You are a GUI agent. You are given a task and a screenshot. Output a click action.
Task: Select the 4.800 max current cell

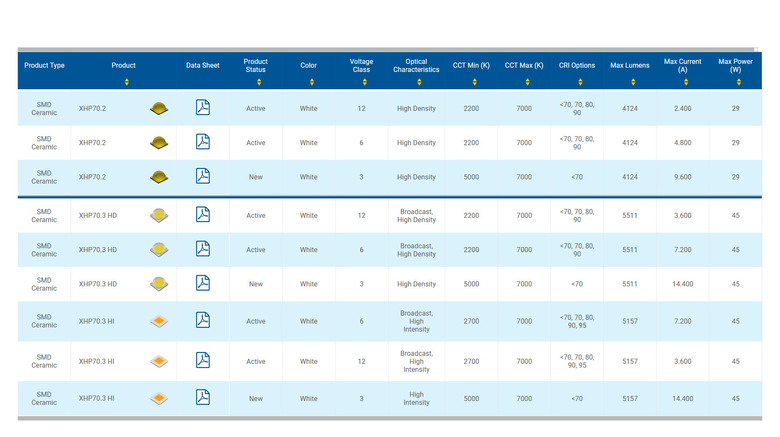(682, 142)
